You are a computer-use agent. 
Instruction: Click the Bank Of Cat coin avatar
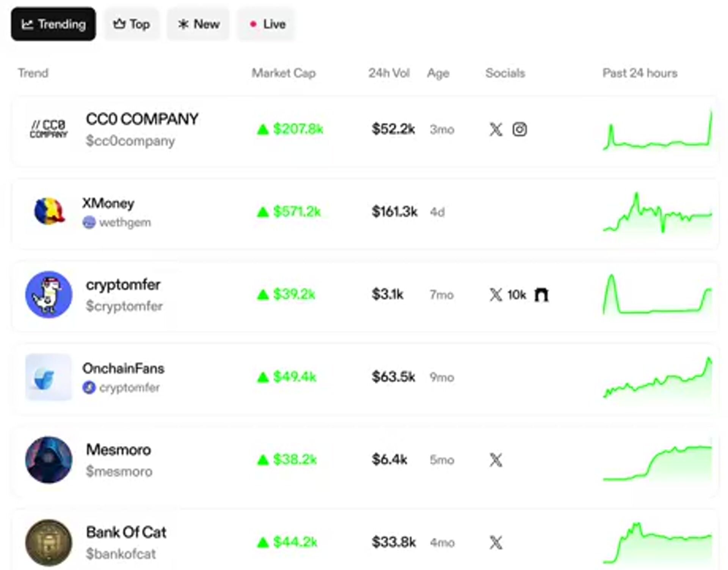click(x=49, y=542)
